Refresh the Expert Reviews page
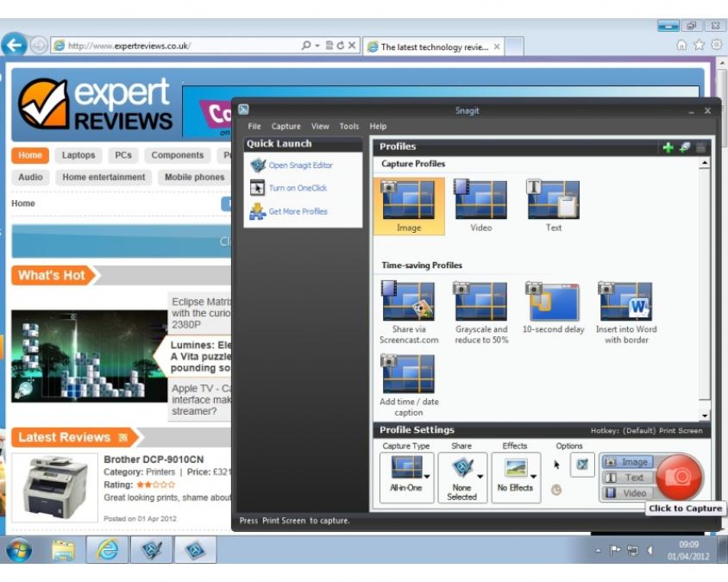The image size is (728, 582). click(x=341, y=45)
